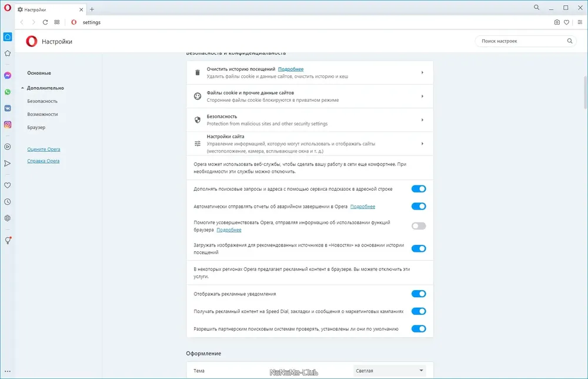Disable promotional Speed Dial content toggle

point(419,311)
